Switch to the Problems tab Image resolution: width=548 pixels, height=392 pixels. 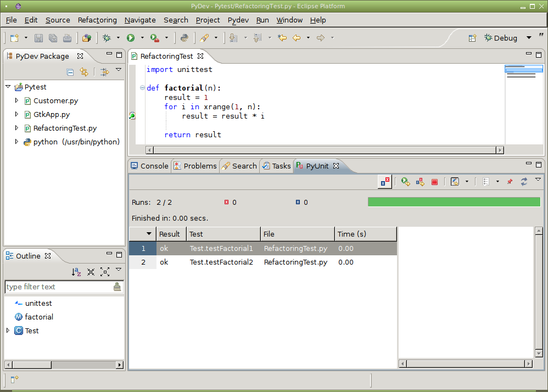pyautogui.click(x=195, y=166)
